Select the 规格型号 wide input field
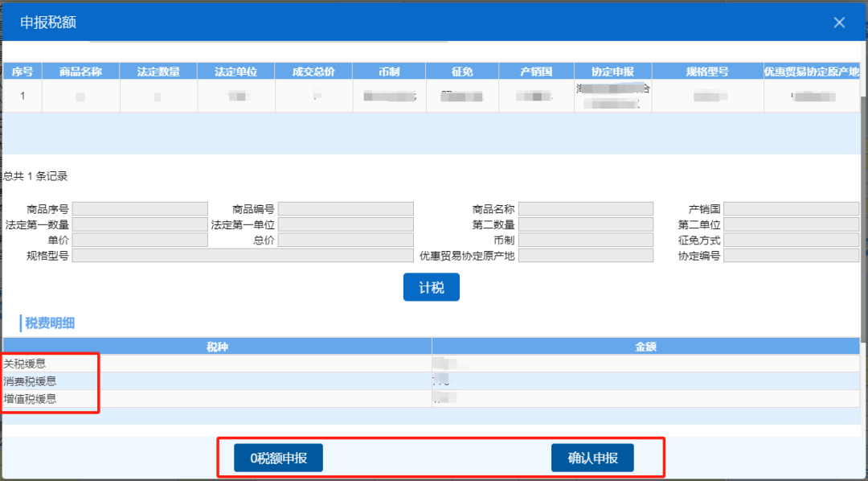Screen dimensions: 868x481 coord(242,256)
